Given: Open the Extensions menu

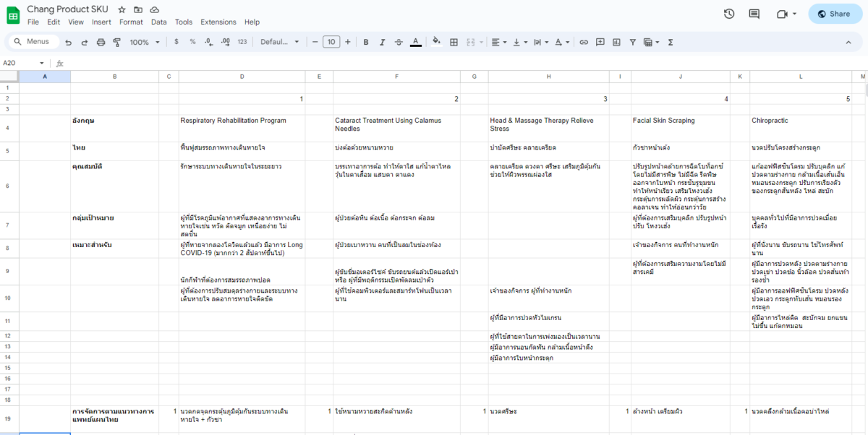Looking at the screenshot, I should (x=218, y=22).
